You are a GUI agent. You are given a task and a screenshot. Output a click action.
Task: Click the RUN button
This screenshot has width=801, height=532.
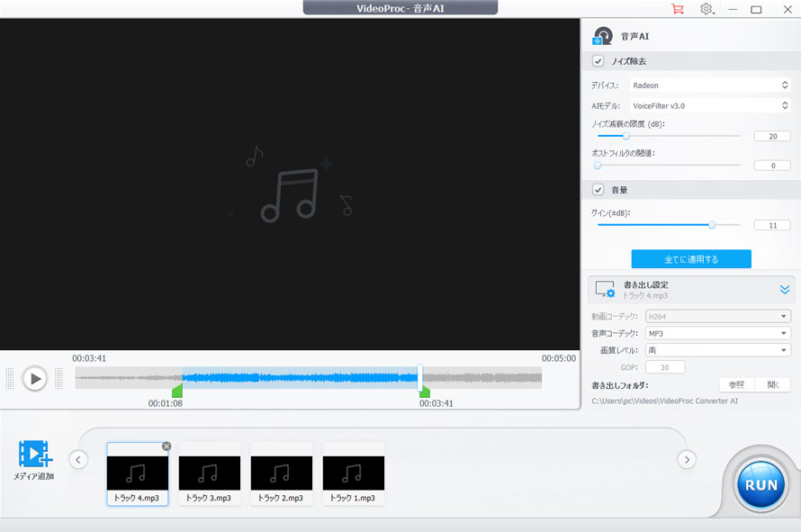761,485
